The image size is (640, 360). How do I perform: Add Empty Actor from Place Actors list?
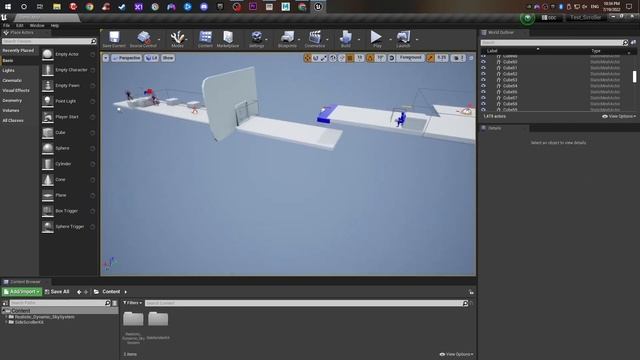[67, 54]
